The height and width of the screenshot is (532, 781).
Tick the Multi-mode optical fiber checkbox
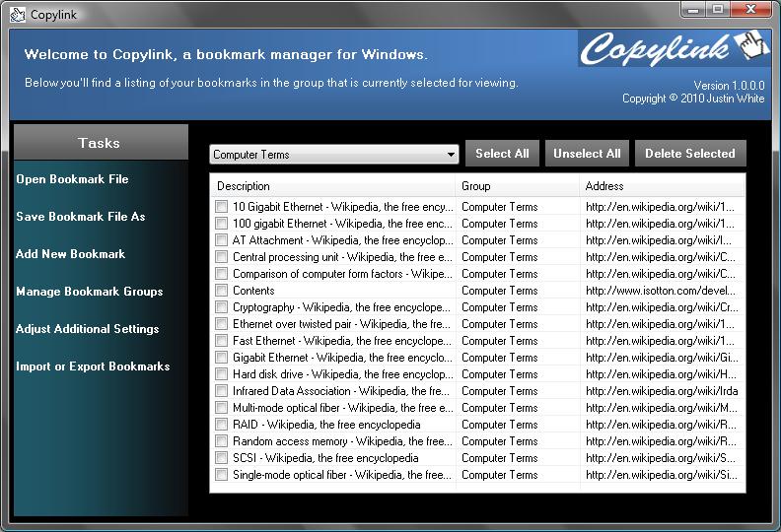[221, 408]
